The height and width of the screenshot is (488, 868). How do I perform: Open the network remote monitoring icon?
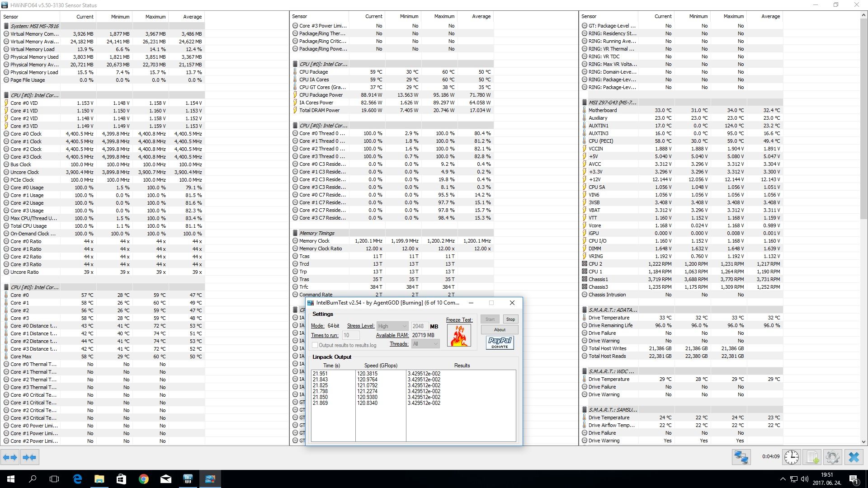tap(741, 457)
